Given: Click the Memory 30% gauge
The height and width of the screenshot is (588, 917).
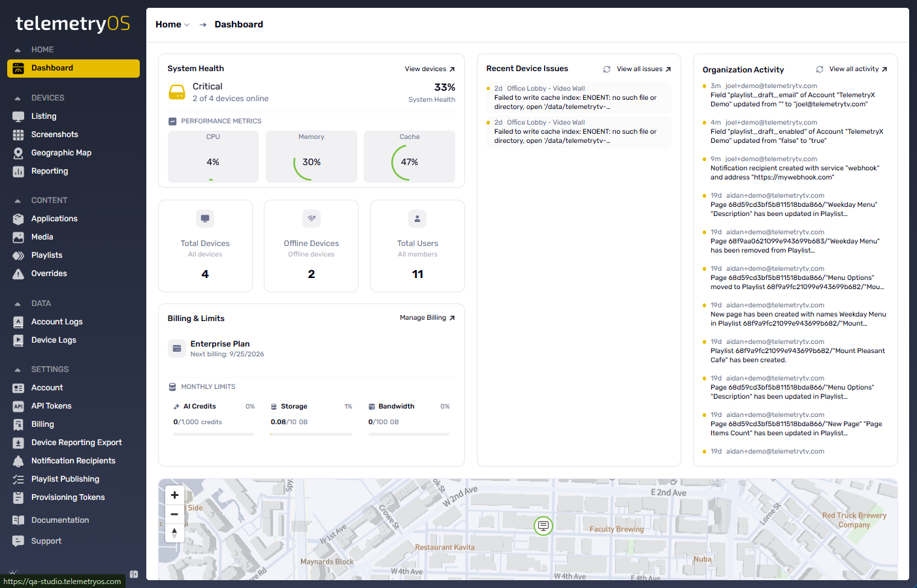Looking at the screenshot, I should (312, 157).
